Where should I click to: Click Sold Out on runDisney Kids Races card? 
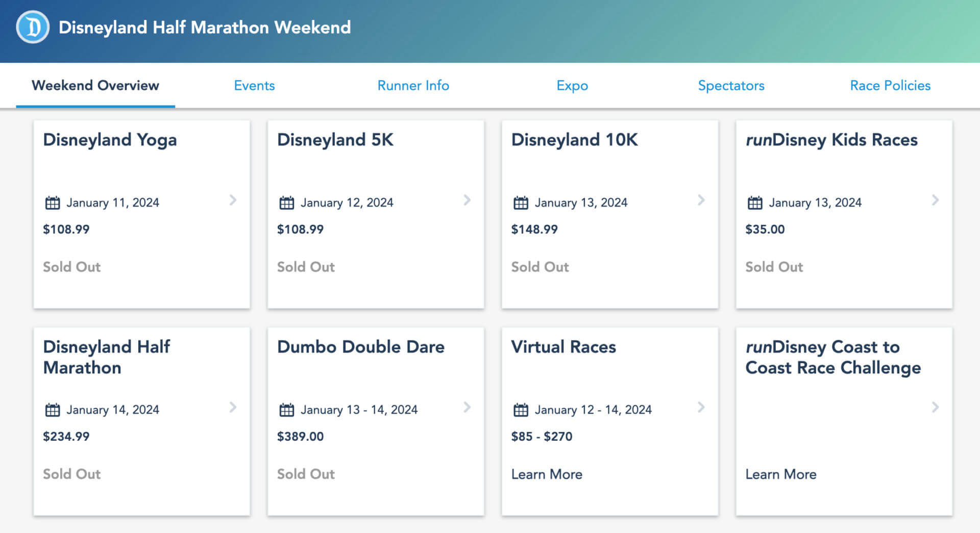pos(774,267)
